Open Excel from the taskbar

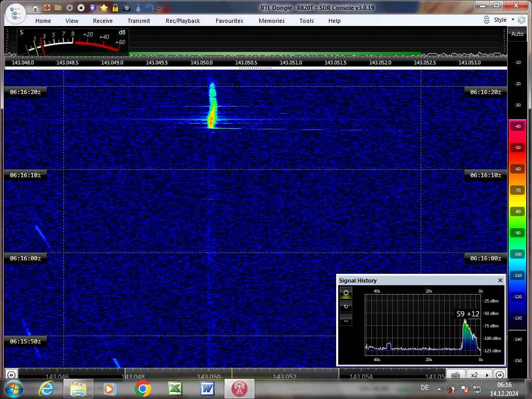(175, 389)
